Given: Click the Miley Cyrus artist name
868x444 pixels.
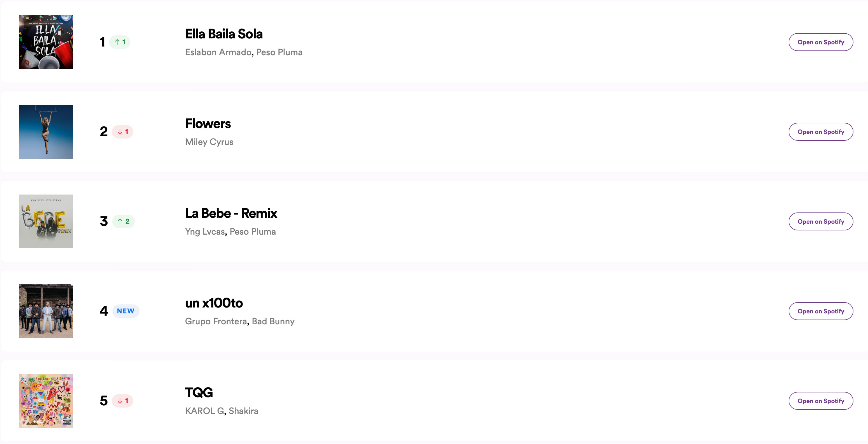Looking at the screenshot, I should coord(209,142).
